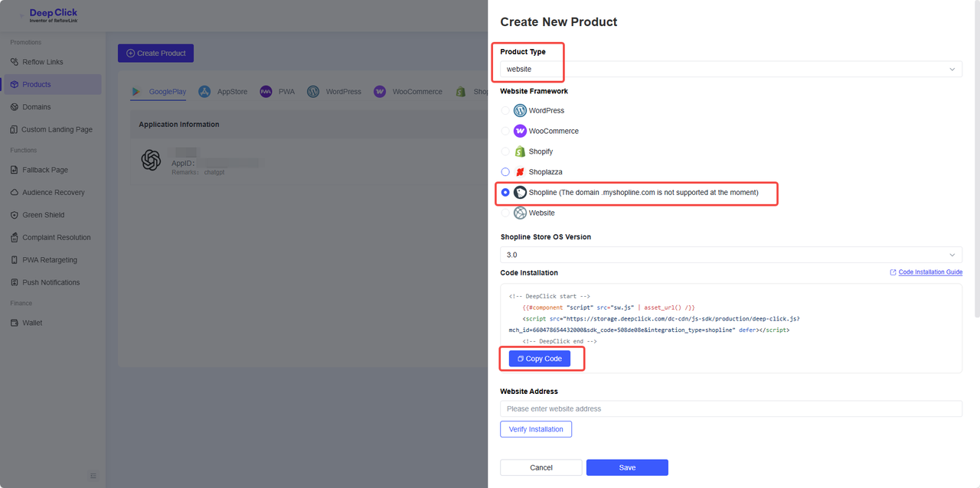This screenshot has height=488, width=980.
Task: Click the Reflow Links sidebar icon
Action: (x=15, y=62)
